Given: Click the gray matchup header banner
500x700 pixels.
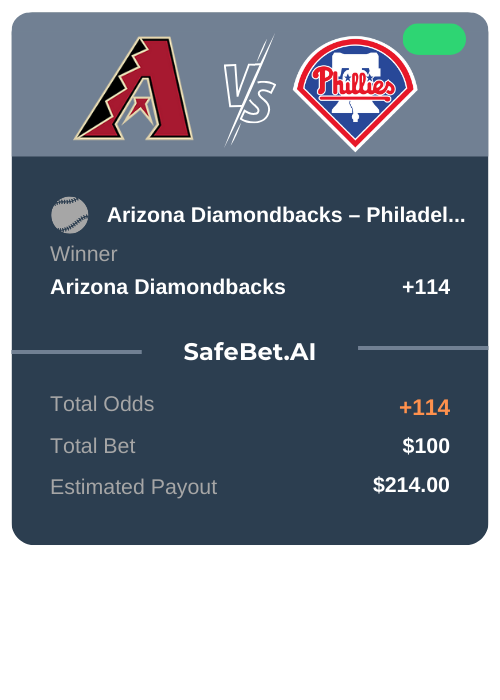Looking at the screenshot, I should [250, 84].
